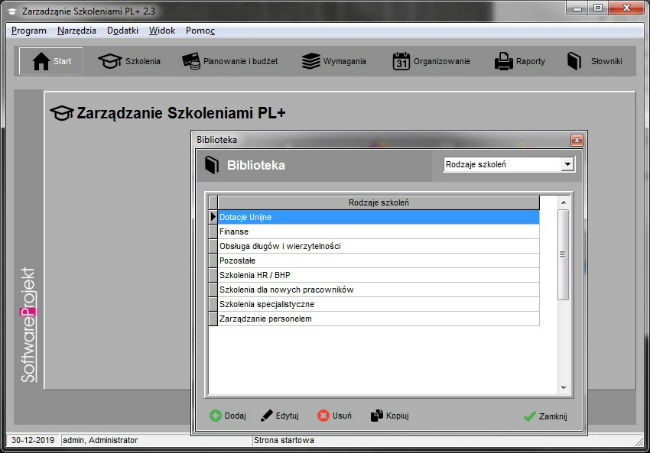Open Szkolenia graduation cap icon
This screenshot has height=453, width=650.
click(x=110, y=61)
